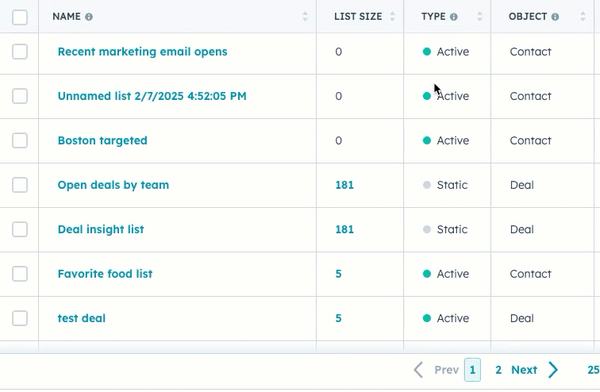Click list size 5 for Favorite food list
Screen dimensions: 600x392
(x=338, y=274)
